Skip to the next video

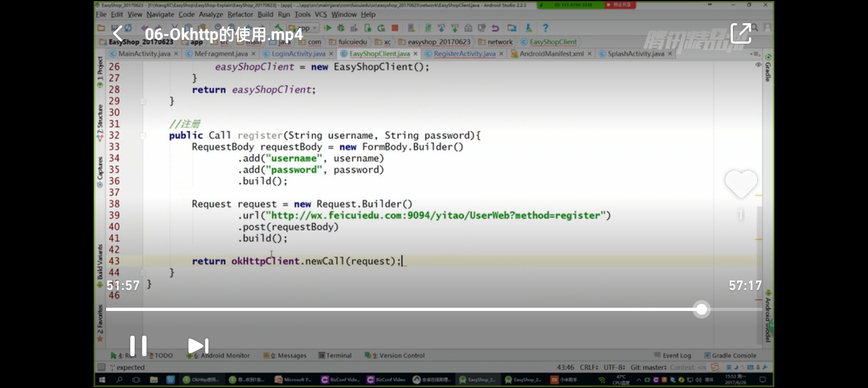[x=198, y=346]
